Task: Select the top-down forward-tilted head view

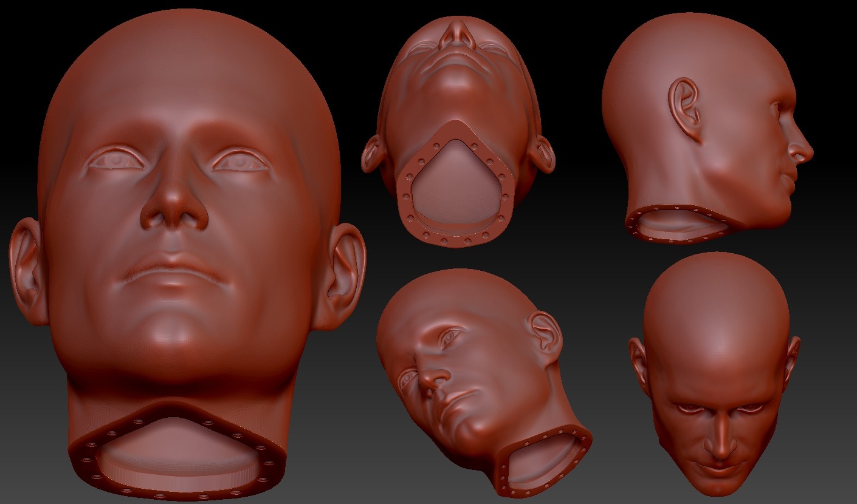Action: pyautogui.click(x=717, y=340)
